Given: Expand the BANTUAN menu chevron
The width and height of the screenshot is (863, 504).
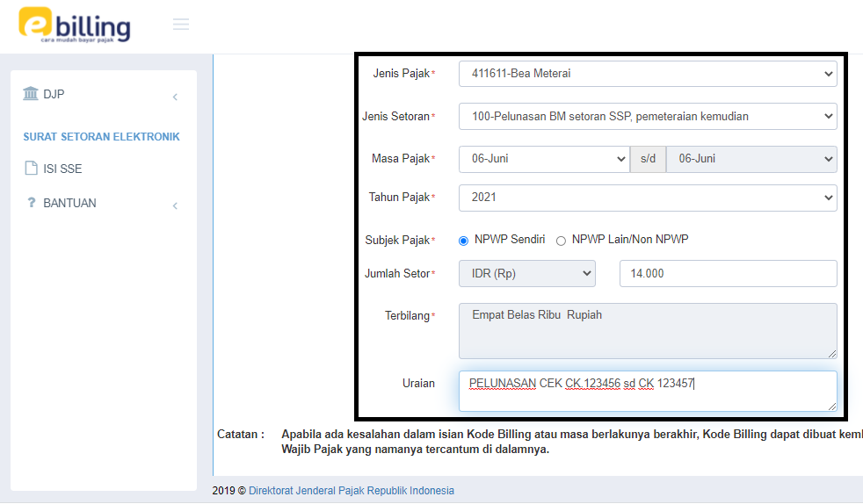Looking at the screenshot, I should point(175,205).
